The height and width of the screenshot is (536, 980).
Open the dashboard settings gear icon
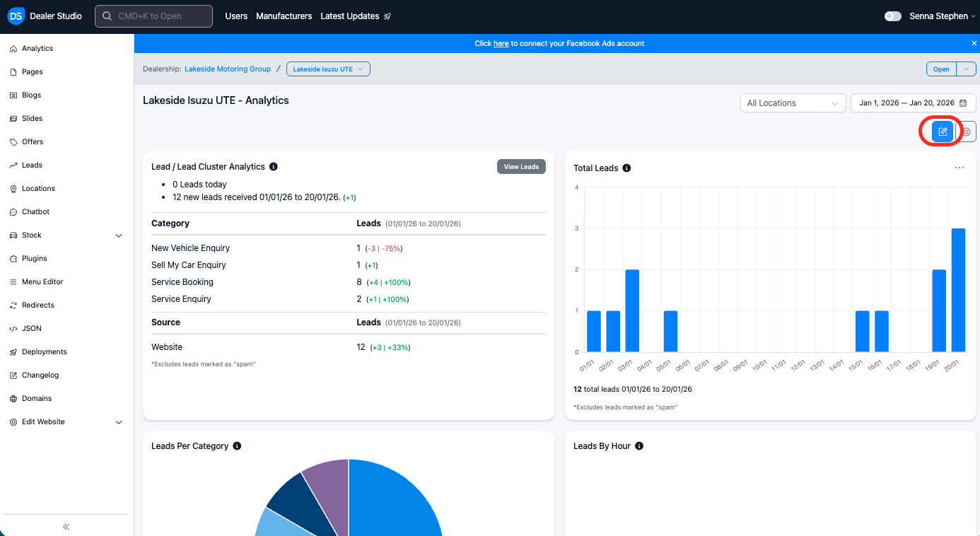click(967, 132)
